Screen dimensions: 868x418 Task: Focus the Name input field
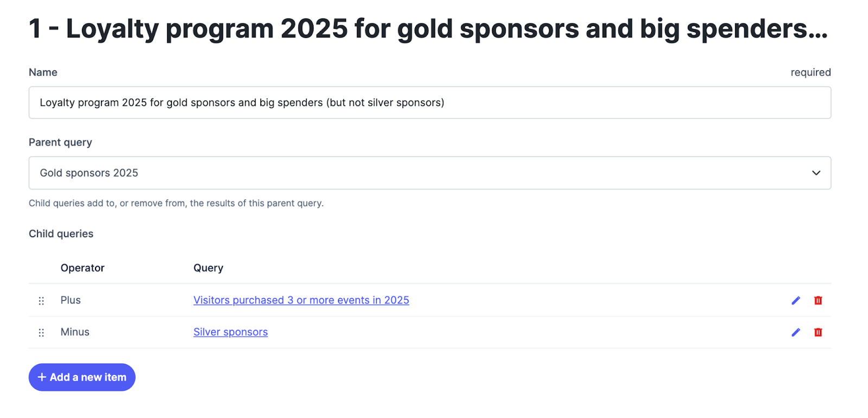(x=430, y=103)
